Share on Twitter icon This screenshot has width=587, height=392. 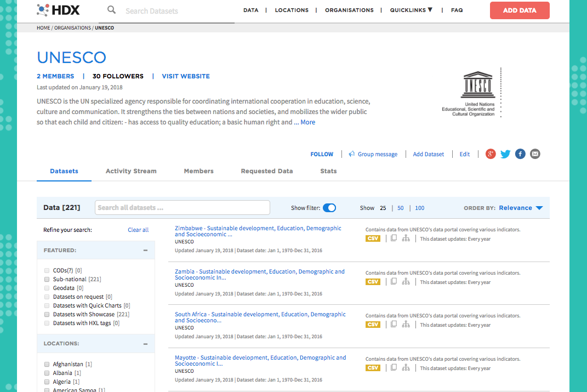505,154
